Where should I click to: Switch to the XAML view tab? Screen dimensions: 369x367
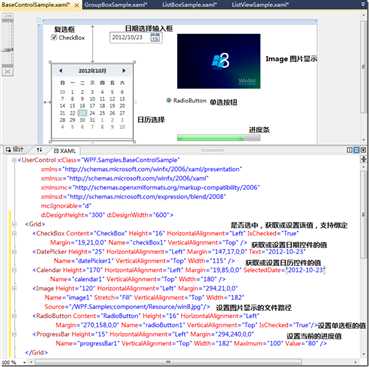pyautogui.click(x=64, y=151)
